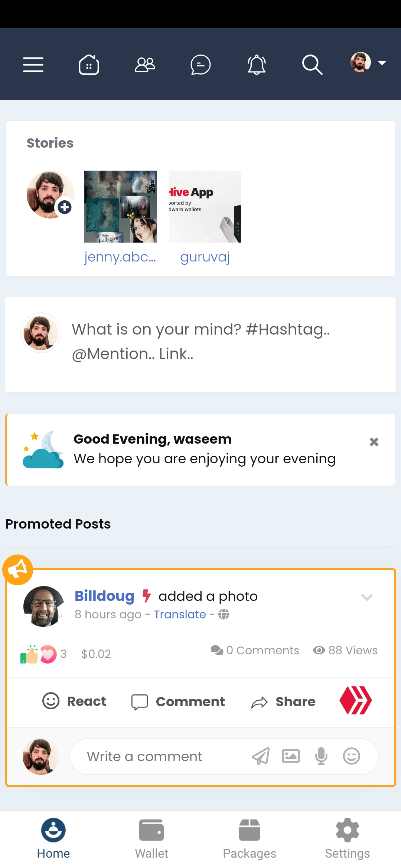The height and width of the screenshot is (868, 401).
Task: Tap microphone icon in comment box
Action: [321, 756]
